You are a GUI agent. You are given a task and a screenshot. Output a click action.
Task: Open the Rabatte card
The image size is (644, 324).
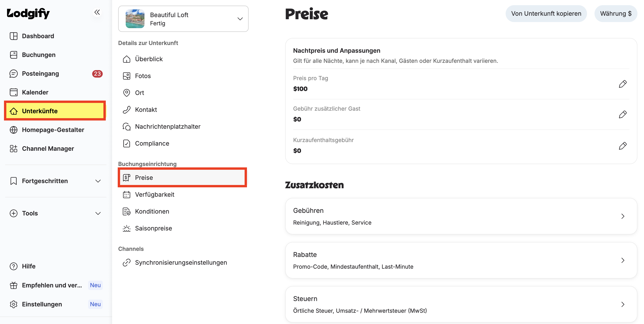(461, 260)
